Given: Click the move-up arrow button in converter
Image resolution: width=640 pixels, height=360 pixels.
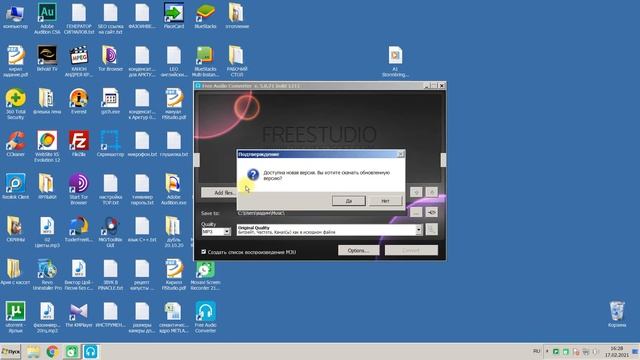Looking at the screenshot, I should coord(432,192).
